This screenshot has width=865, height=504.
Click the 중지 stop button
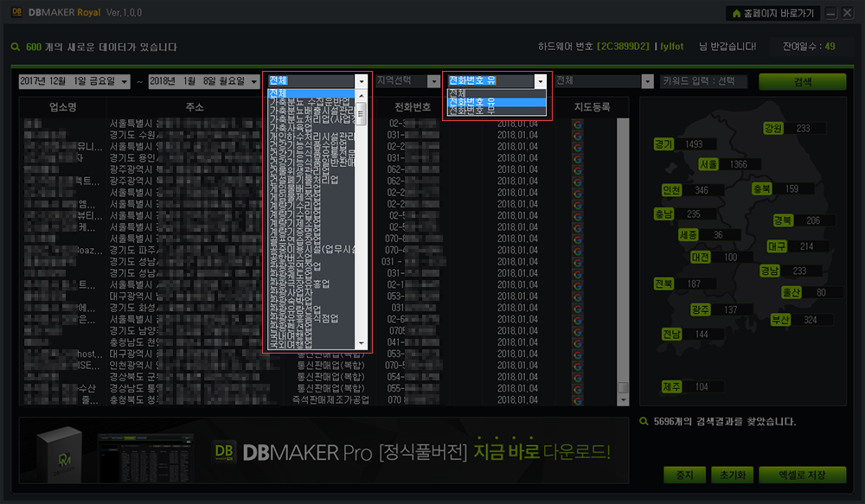[x=684, y=475]
